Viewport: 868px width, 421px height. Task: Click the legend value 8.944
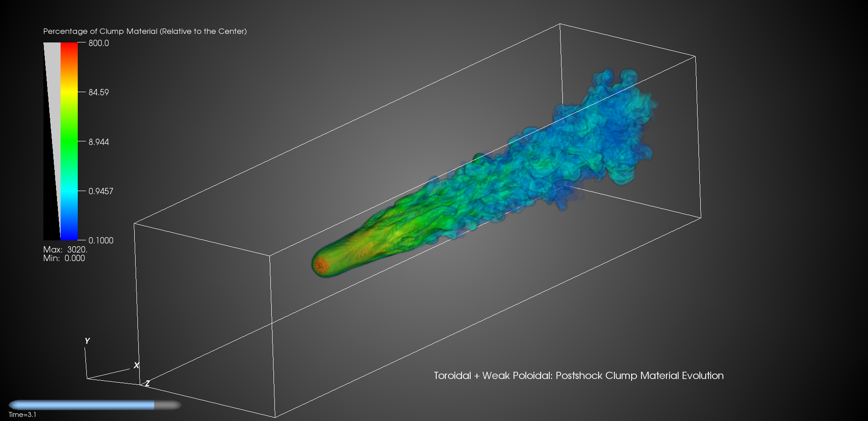pyautogui.click(x=99, y=142)
